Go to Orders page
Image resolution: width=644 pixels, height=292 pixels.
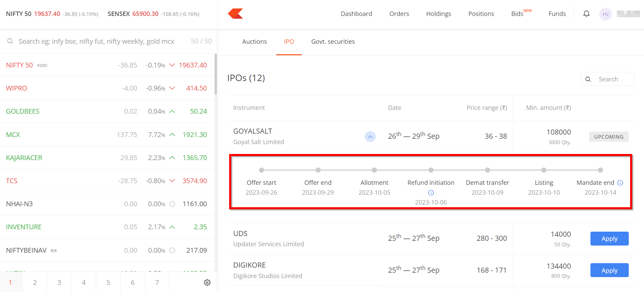click(399, 14)
